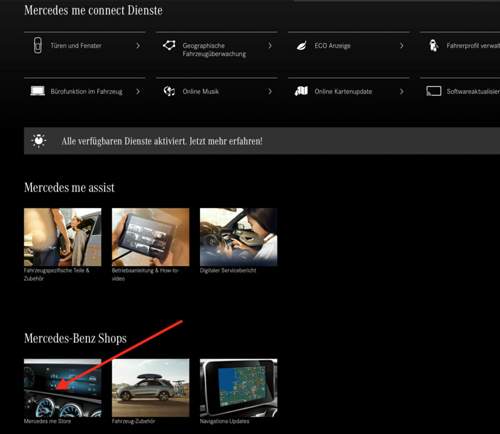This screenshot has height=434, width=500.
Task: Open Fahrzeug-Zubehör thumbnail
Action: [x=151, y=388]
